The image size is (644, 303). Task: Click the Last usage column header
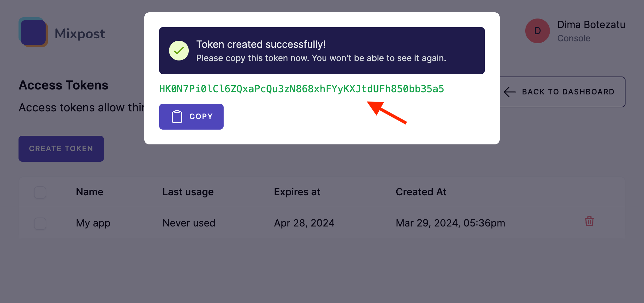[188, 192]
